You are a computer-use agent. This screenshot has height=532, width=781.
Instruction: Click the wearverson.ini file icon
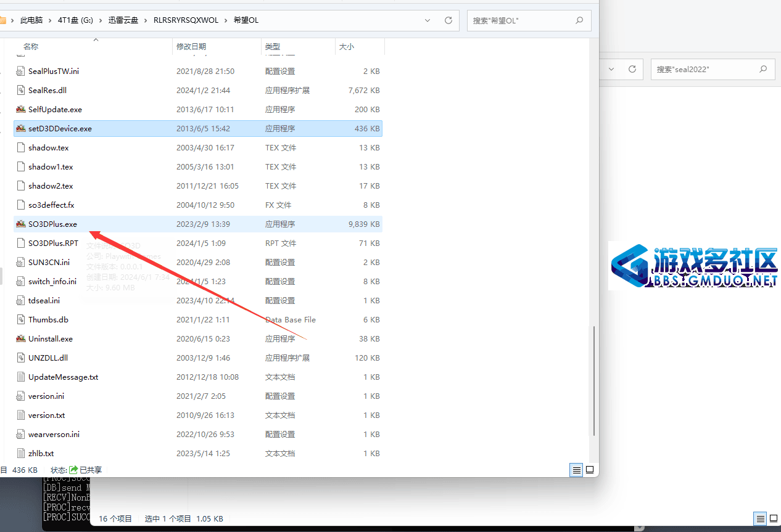tap(20, 434)
